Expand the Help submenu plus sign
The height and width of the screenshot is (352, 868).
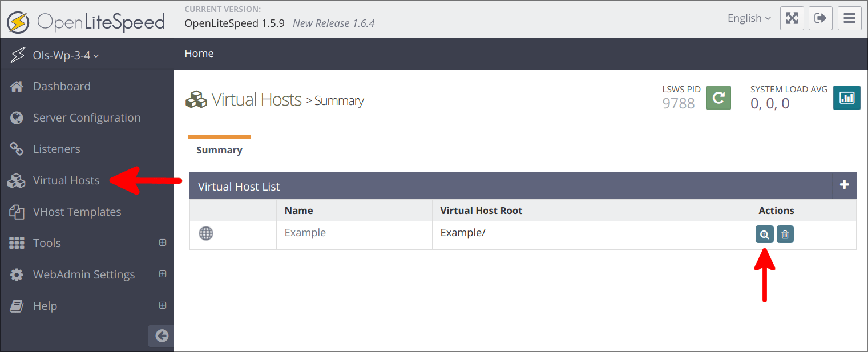point(163,305)
